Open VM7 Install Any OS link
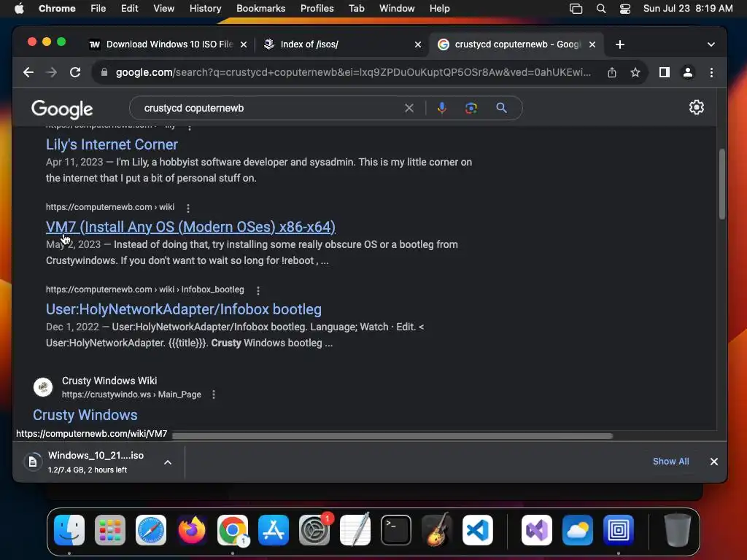 190,227
